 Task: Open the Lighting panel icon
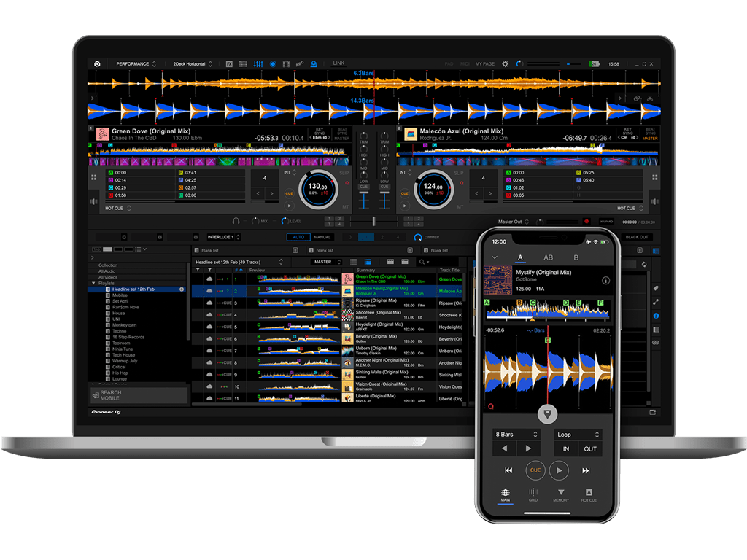click(x=314, y=63)
